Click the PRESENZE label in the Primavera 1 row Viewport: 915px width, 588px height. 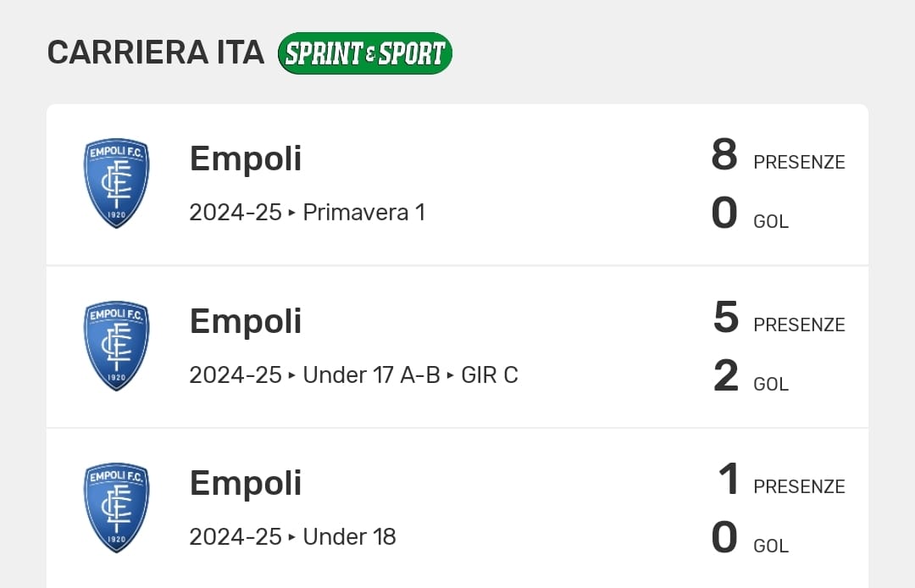click(x=799, y=162)
